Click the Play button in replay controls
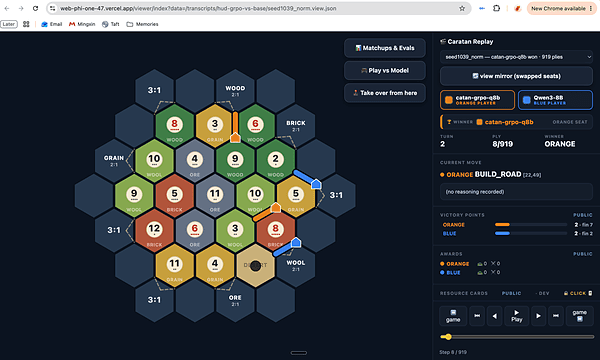This screenshot has width=600, height=360. tap(517, 316)
